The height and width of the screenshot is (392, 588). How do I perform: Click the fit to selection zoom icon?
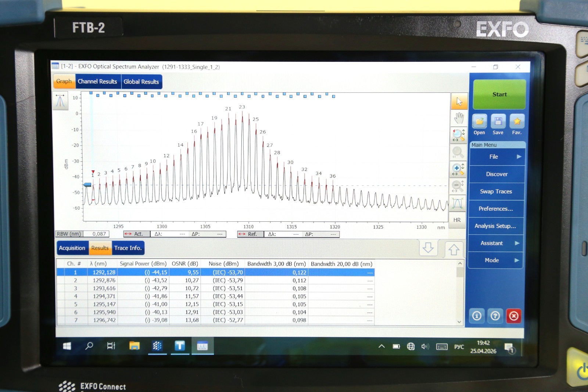click(458, 203)
